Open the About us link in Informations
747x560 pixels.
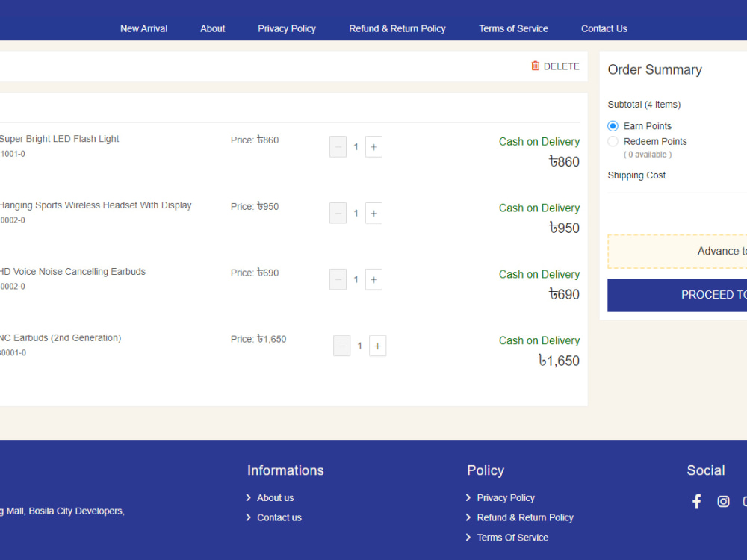(275, 497)
